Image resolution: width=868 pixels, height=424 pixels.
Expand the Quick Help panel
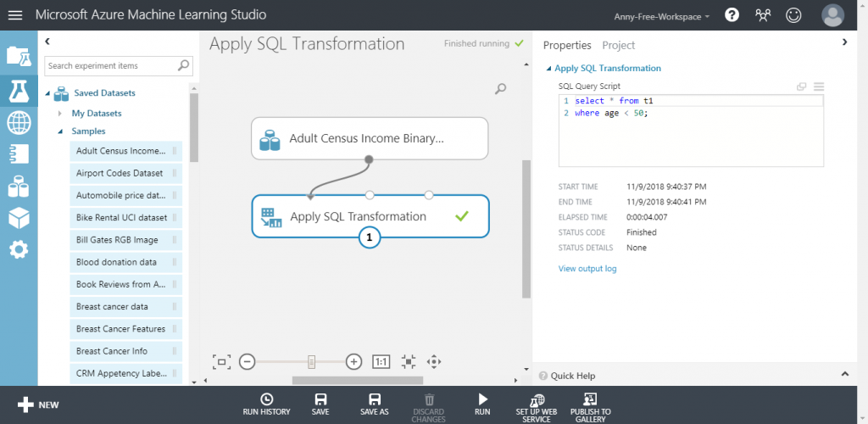tap(845, 374)
